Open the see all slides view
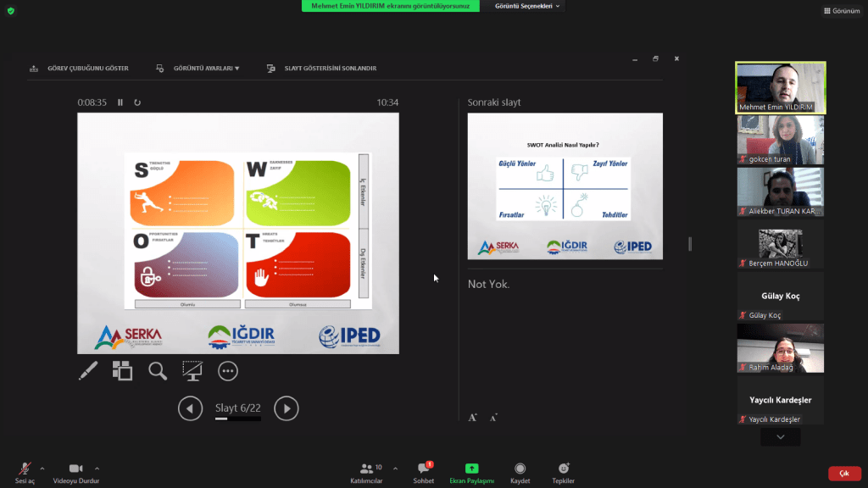 pos(123,370)
